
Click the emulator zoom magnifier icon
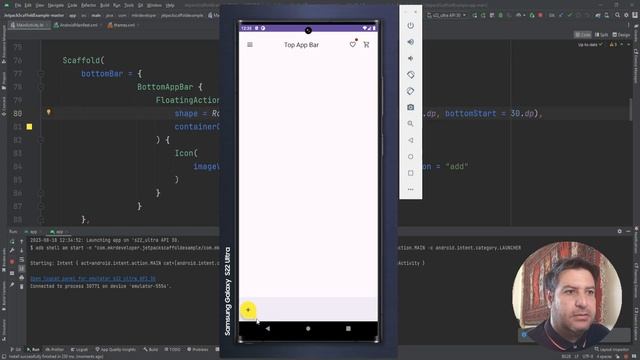411,124
